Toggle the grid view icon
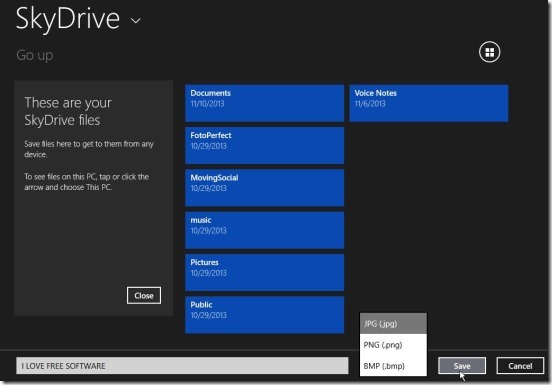Viewport: 552px width, 385px height. coord(489,52)
